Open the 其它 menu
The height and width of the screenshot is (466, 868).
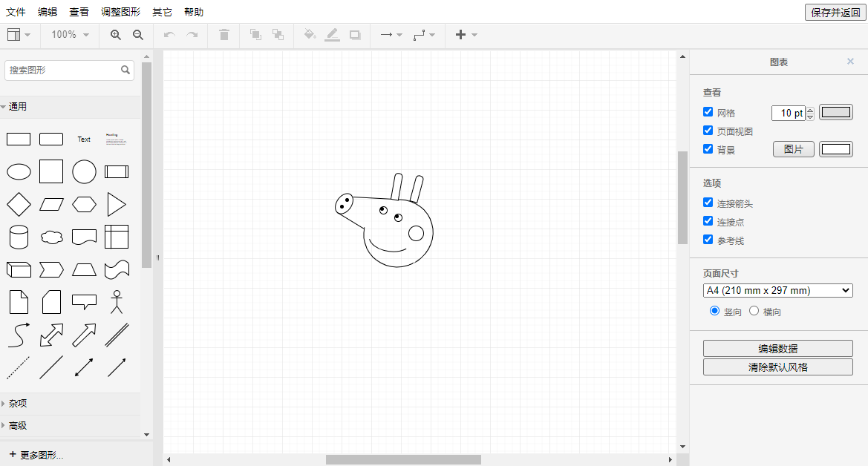pos(162,12)
